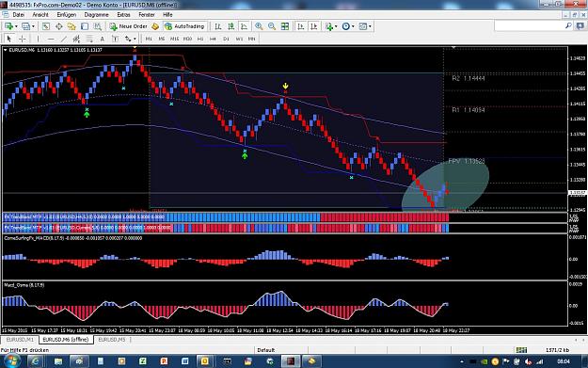
Task: Switch to M30 timeframe
Action: click(187, 39)
